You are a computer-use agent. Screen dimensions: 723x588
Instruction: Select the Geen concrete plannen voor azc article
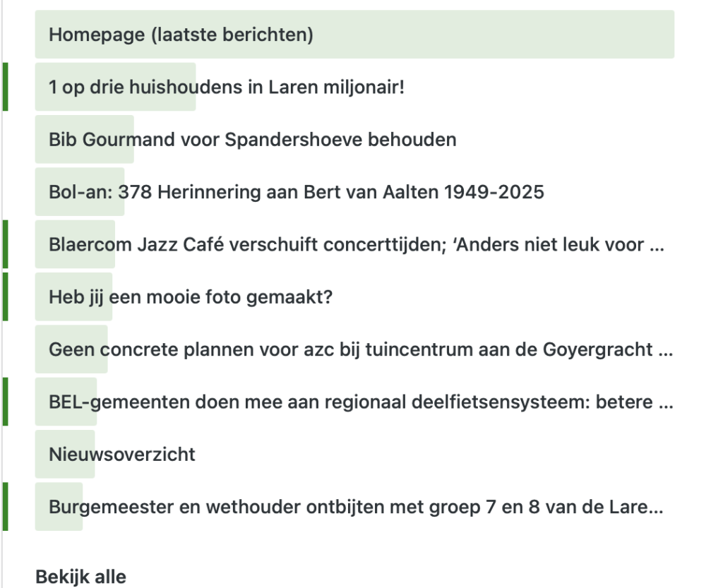[x=360, y=349]
